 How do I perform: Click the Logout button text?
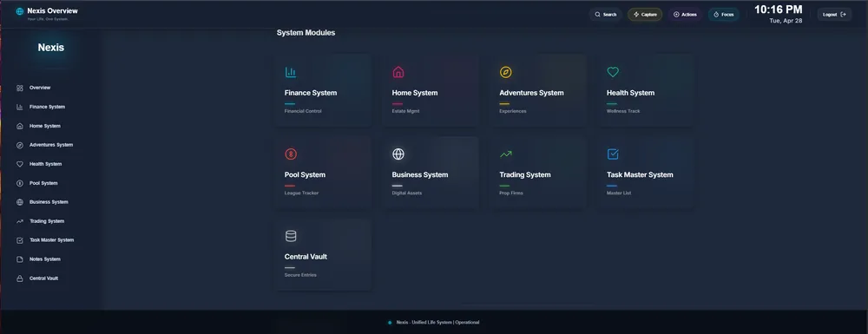(830, 15)
